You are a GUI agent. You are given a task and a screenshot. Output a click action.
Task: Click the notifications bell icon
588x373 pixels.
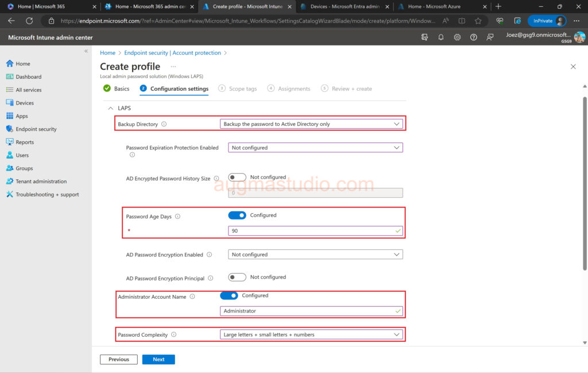click(441, 37)
